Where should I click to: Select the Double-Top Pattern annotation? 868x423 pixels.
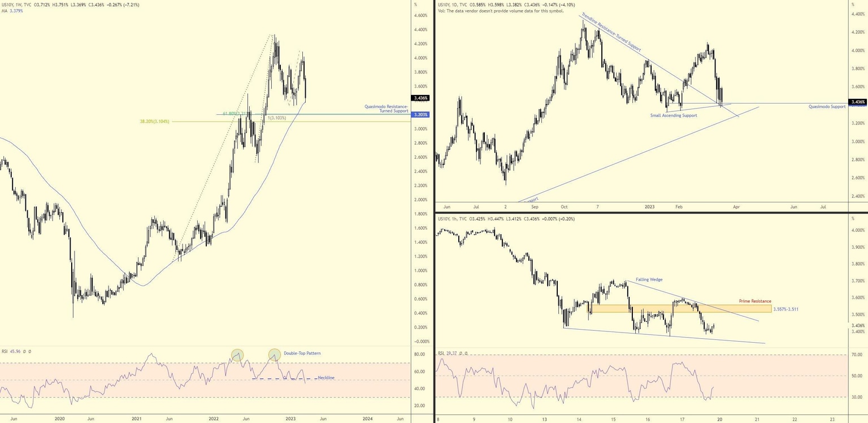(302, 353)
